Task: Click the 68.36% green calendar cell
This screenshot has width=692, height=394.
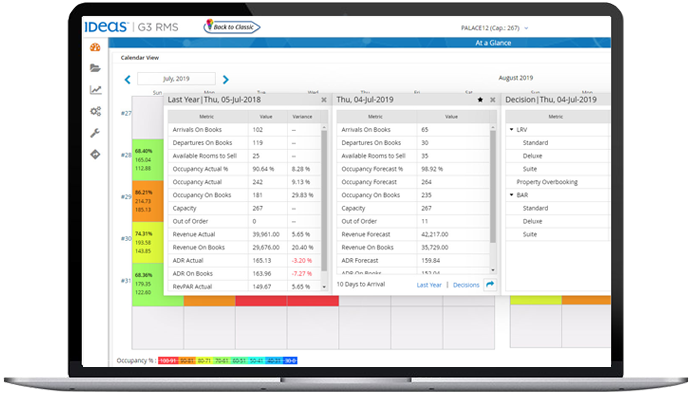Action: 148,284
